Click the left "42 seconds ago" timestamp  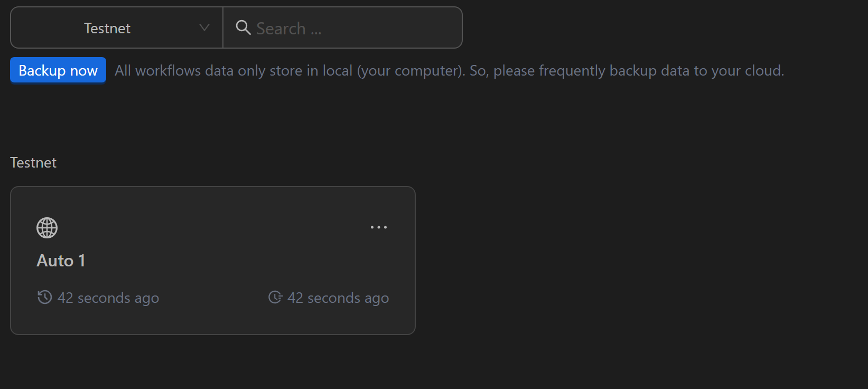point(108,298)
